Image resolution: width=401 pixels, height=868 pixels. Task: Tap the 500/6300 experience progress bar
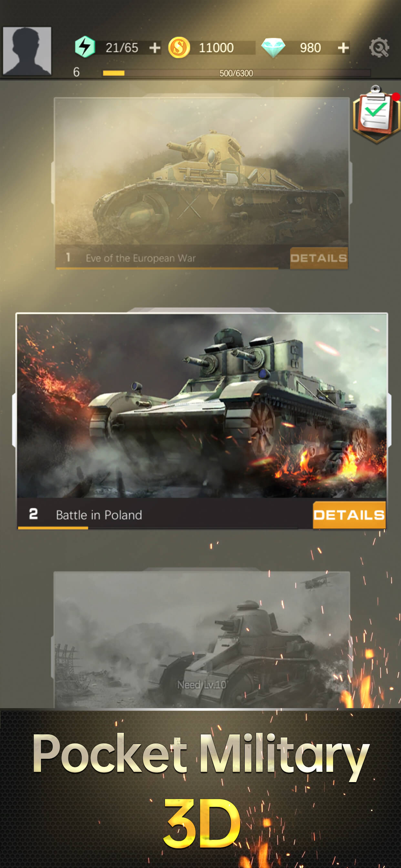pos(237,73)
